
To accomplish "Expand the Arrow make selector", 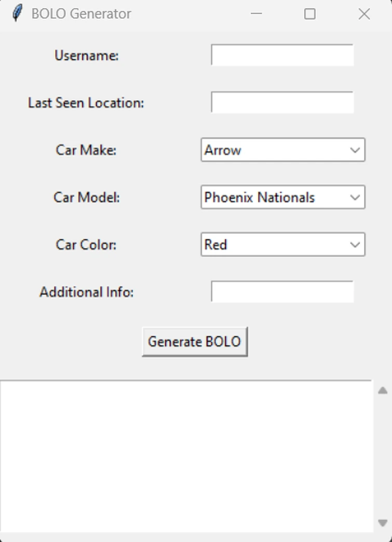I will pyautogui.click(x=355, y=150).
